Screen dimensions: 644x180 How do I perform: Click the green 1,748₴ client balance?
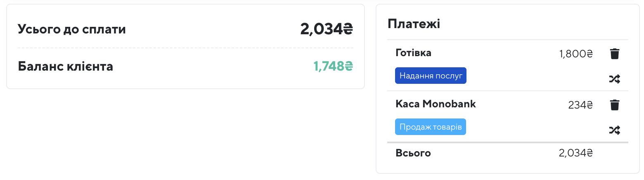click(x=333, y=66)
